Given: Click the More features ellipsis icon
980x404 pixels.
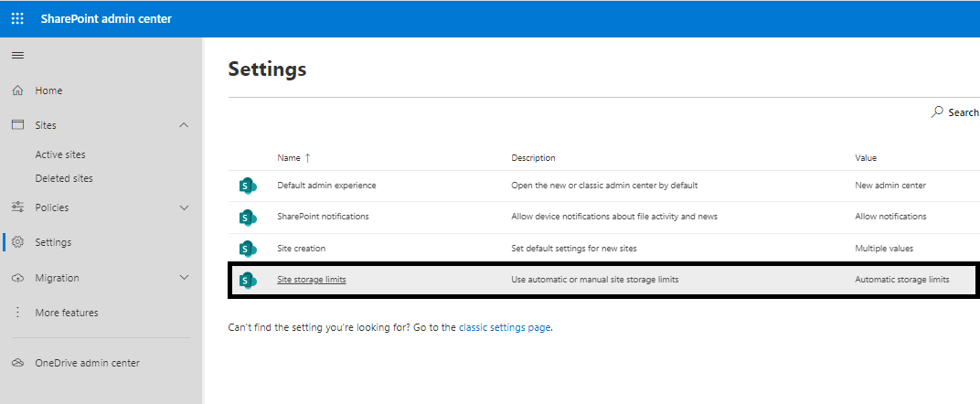Looking at the screenshot, I should [x=18, y=313].
